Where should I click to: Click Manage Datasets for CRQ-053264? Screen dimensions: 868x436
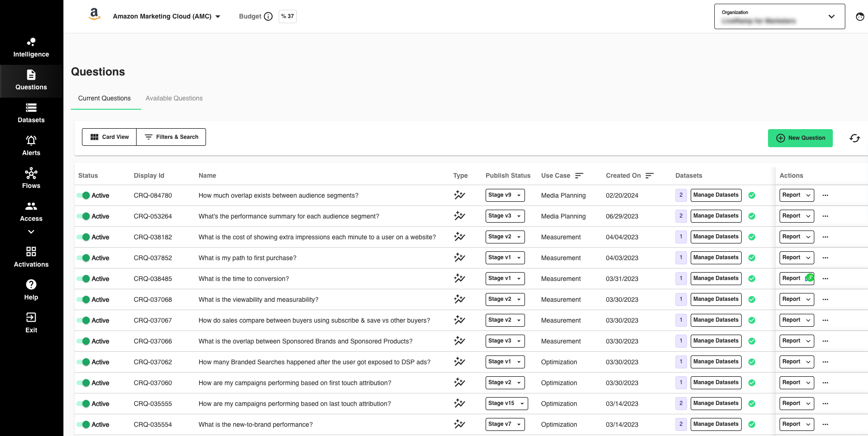(x=716, y=216)
